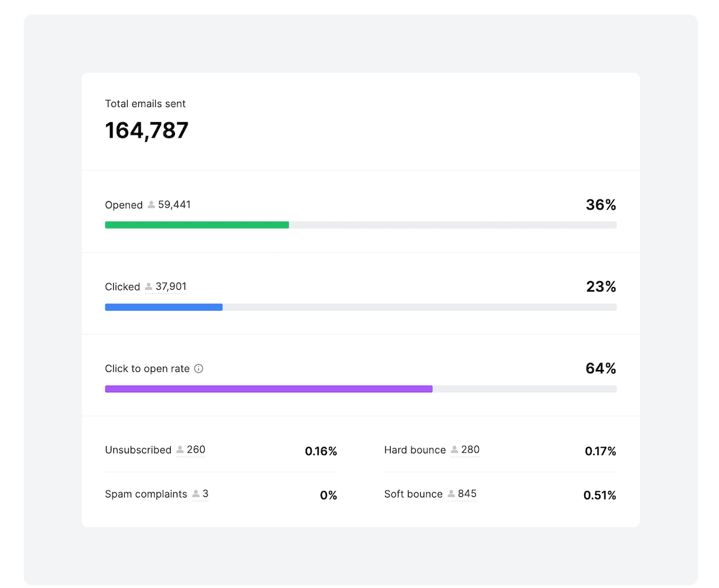This screenshot has width=719, height=588.
Task: Click the green Opened progress bar
Action: click(x=197, y=225)
